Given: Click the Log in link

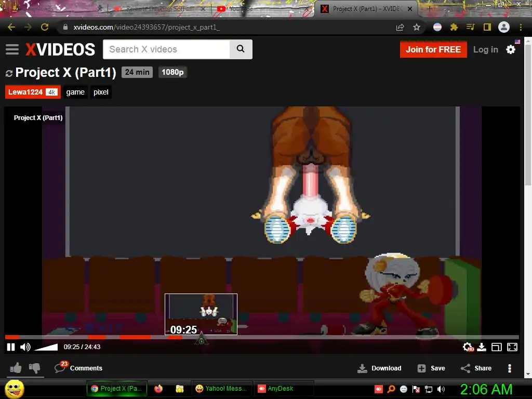Looking at the screenshot, I should [x=486, y=49].
